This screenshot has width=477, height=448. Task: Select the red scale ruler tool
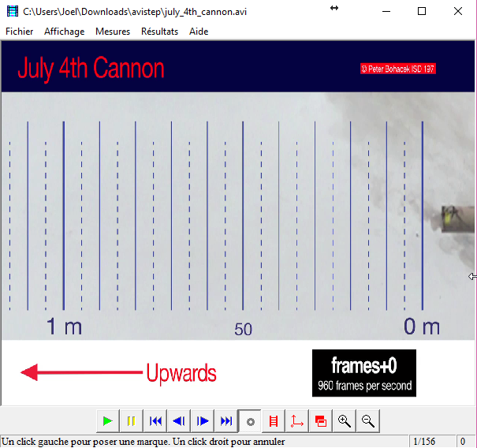(x=274, y=421)
